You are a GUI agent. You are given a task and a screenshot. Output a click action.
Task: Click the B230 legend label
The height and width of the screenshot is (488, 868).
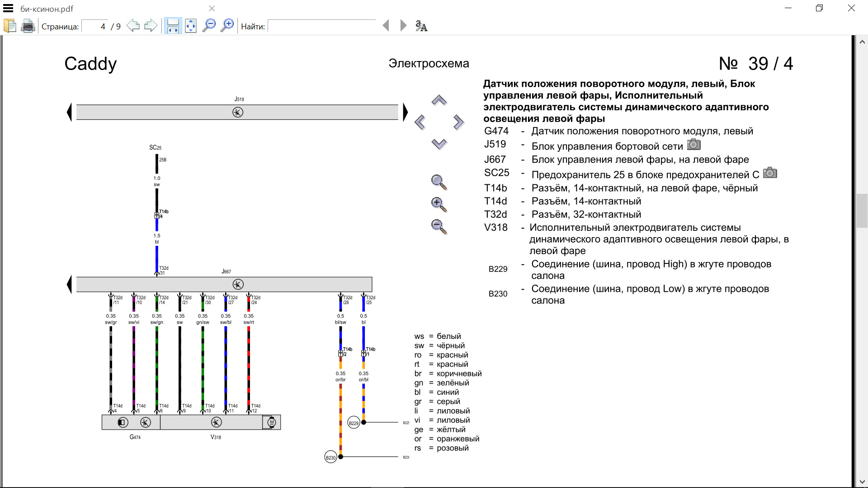[498, 294]
